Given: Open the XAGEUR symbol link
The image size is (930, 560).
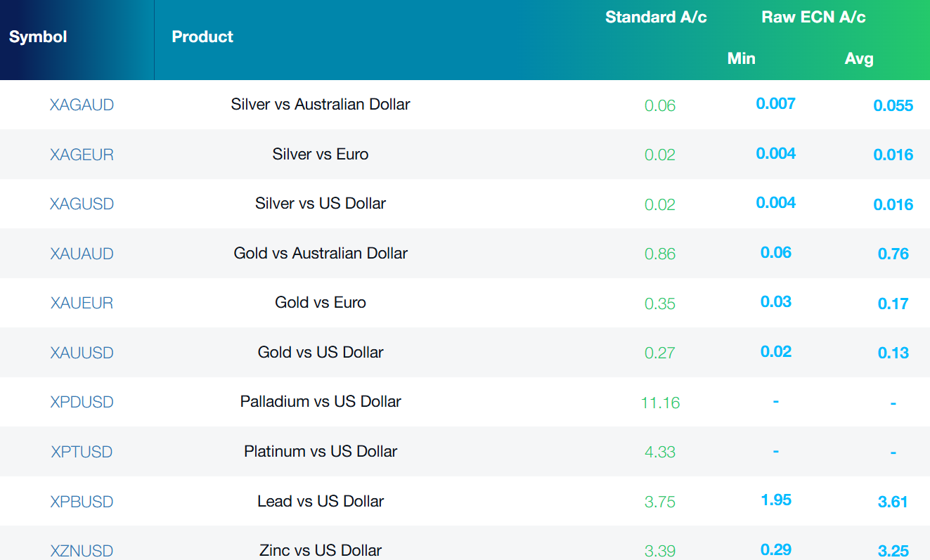Looking at the screenshot, I should pos(82,155).
